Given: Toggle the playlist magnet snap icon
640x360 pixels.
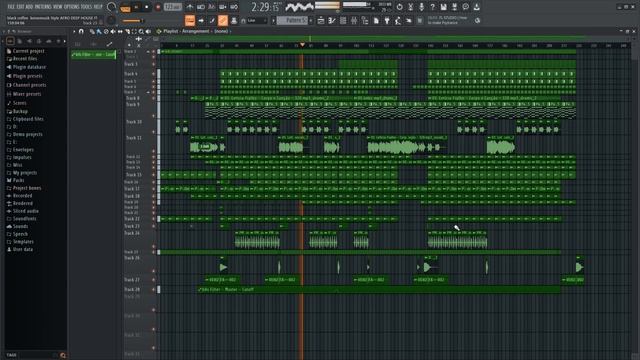Looking at the screenshot, I should [81, 31].
